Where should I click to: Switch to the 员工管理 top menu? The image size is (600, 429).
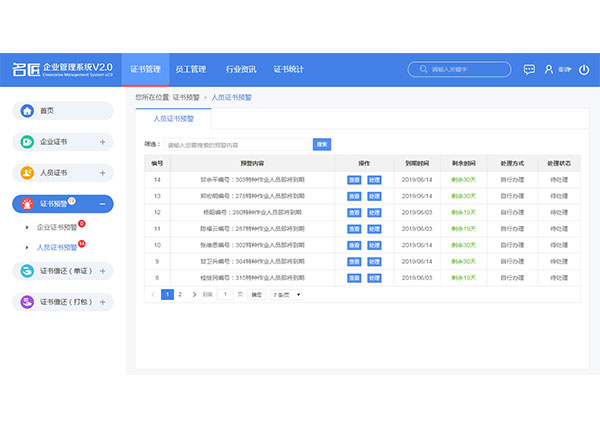tap(190, 69)
